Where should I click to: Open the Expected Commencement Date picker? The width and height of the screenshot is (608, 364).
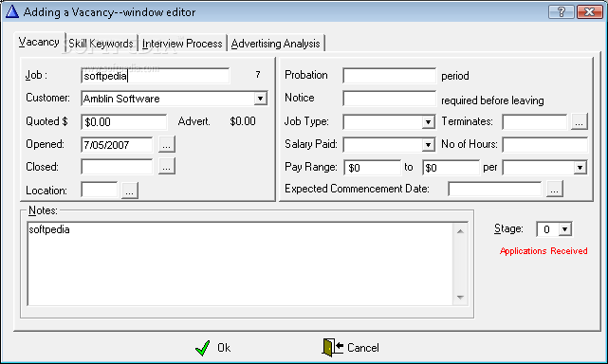click(555, 189)
